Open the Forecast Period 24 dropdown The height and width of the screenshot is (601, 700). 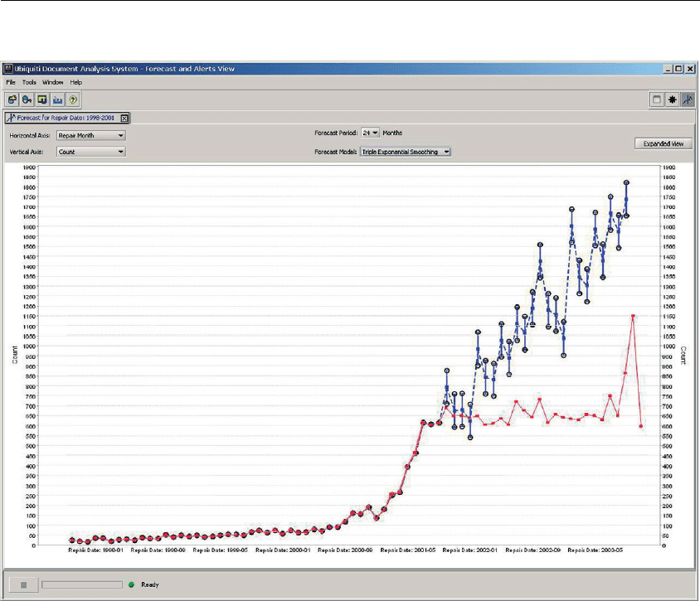coord(370,133)
